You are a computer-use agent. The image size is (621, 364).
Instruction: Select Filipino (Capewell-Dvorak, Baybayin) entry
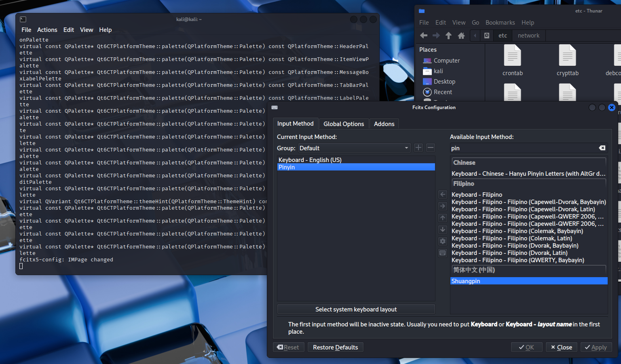point(529,202)
